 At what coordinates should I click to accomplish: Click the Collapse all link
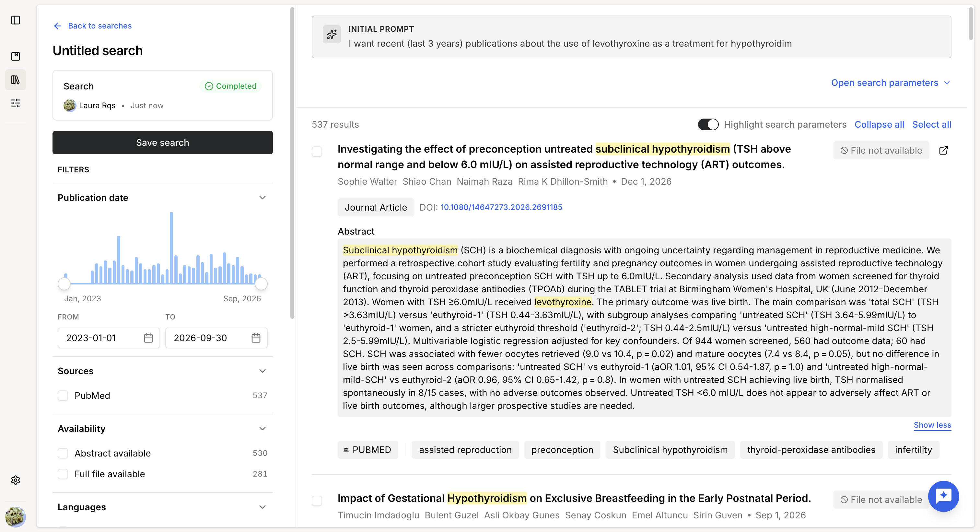click(879, 124)
